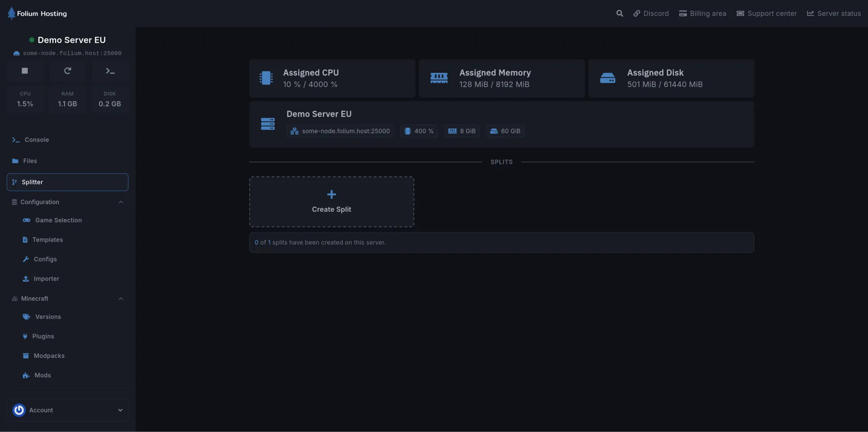
Task: Open the Billing area link
Action: coord(702,13)
